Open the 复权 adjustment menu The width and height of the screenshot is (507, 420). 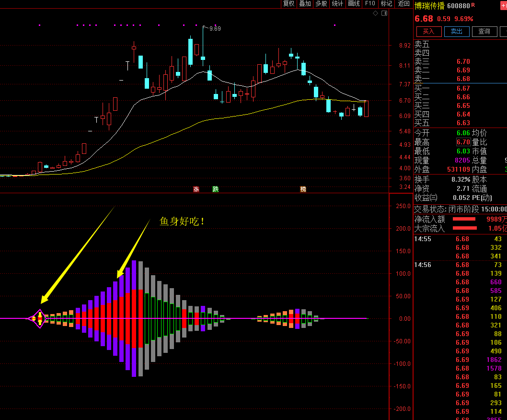click(x=289, y=4)
